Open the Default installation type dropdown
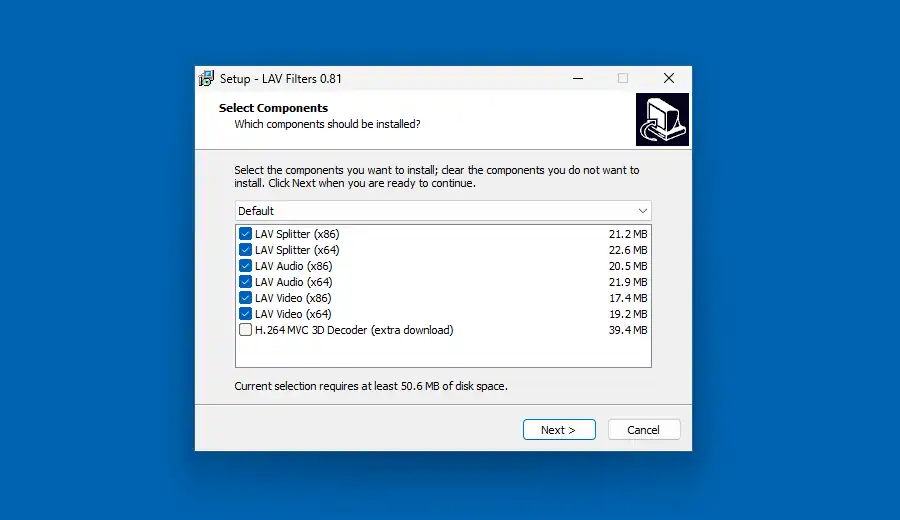The height and width of the screenshot is (520, 900). [x=443, y=211]
